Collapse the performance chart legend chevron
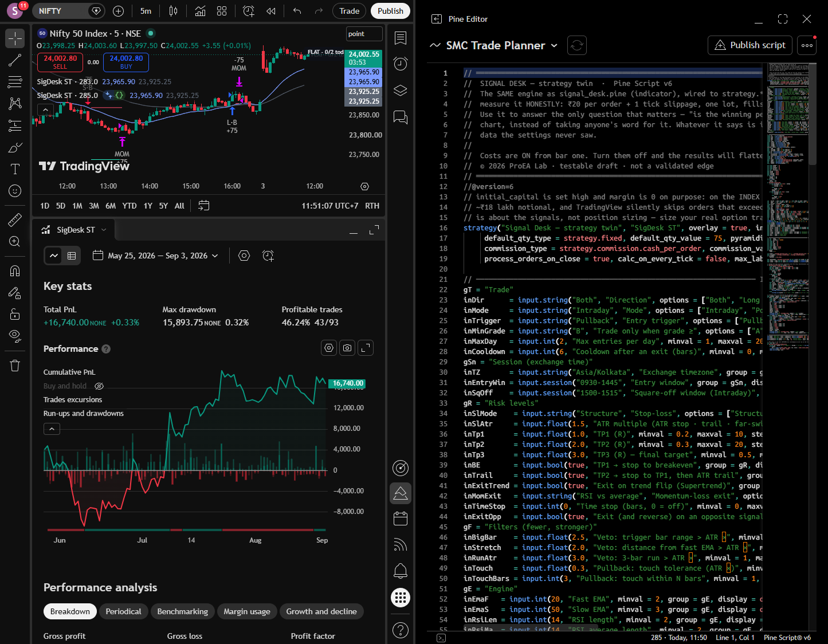This screenshot has height=644, width=828. tap(52, 429)
